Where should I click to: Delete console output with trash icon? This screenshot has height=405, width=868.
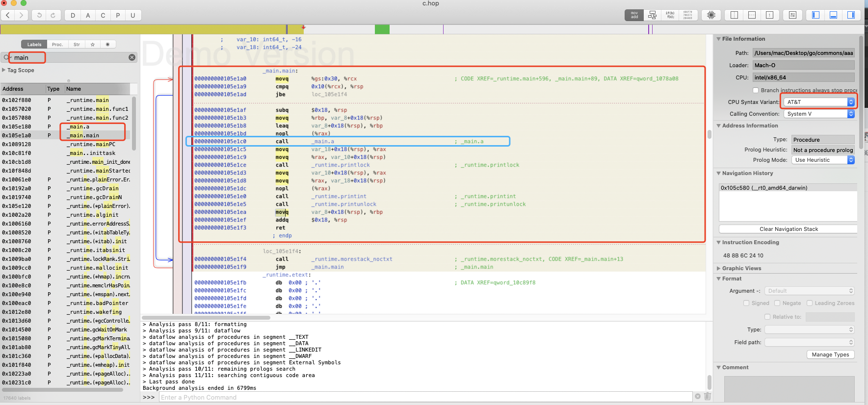point(708,396)
